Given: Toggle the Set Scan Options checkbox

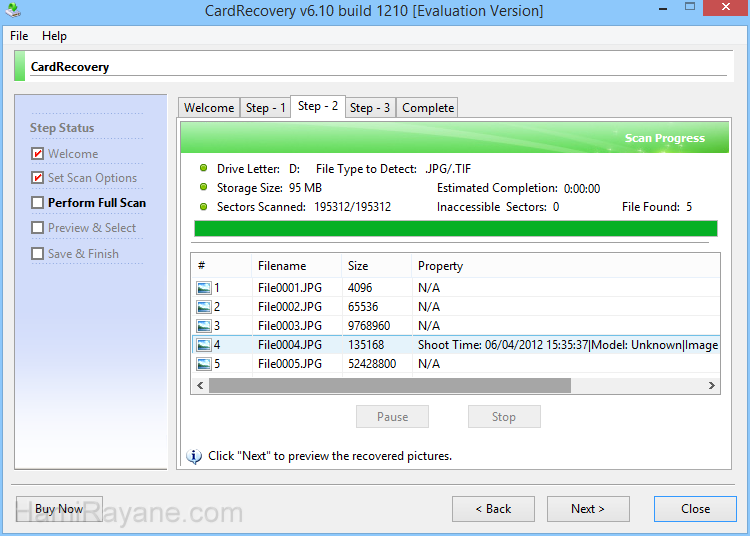Looking at the screenshot, I should [x=37, y=178].
